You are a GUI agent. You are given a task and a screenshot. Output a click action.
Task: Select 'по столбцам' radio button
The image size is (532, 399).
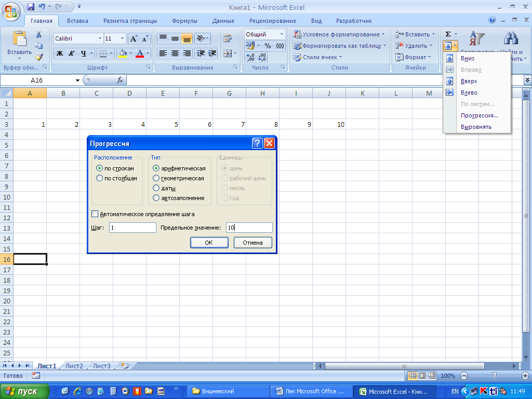pos(99,178)
